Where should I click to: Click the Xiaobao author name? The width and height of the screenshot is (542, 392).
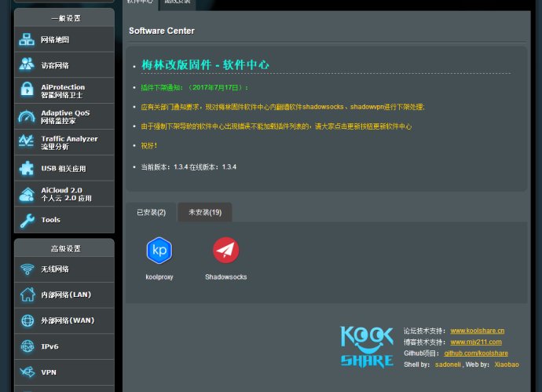click(x=507, y=365)
